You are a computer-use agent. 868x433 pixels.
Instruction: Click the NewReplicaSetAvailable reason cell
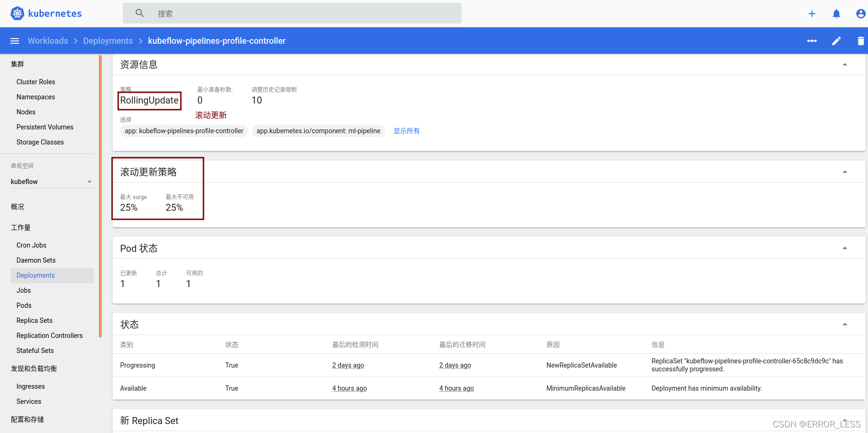pos(582,365)
